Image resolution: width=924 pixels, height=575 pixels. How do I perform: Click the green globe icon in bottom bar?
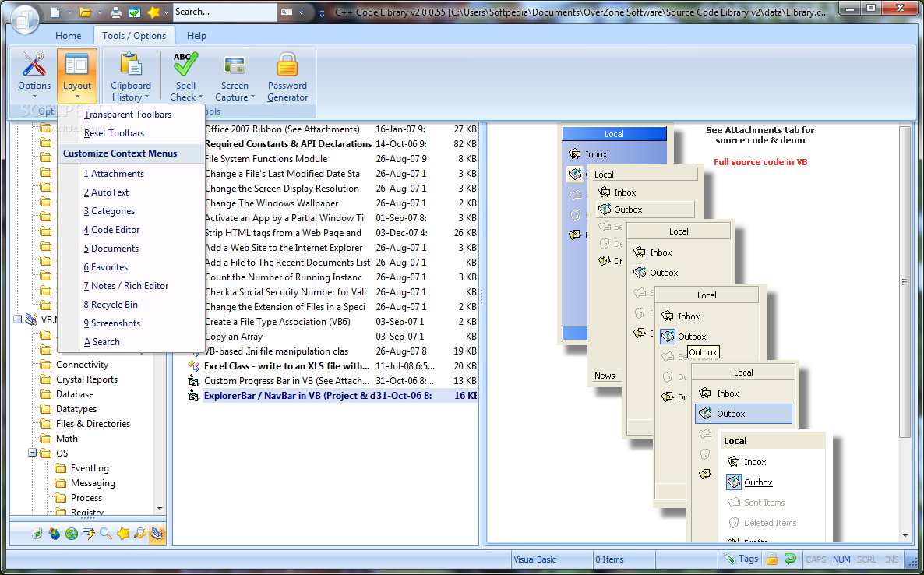72,534
